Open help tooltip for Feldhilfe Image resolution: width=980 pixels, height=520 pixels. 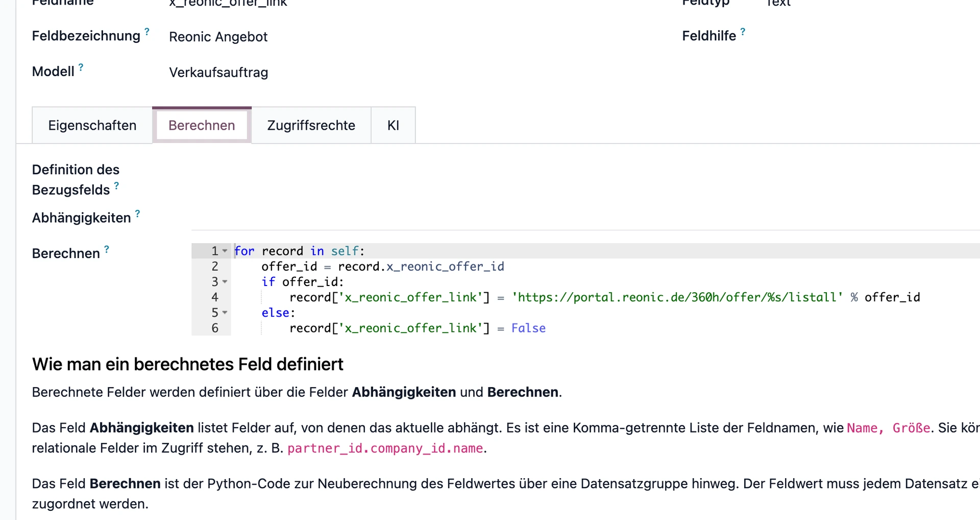click(x=744, y=31)
